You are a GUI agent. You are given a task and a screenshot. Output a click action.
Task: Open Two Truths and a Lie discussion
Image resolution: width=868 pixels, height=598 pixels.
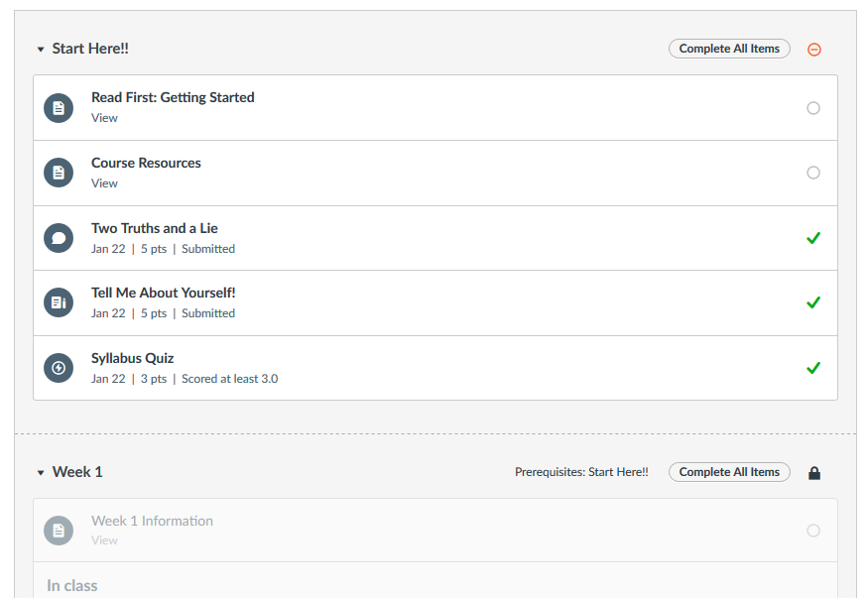[154, 228]
